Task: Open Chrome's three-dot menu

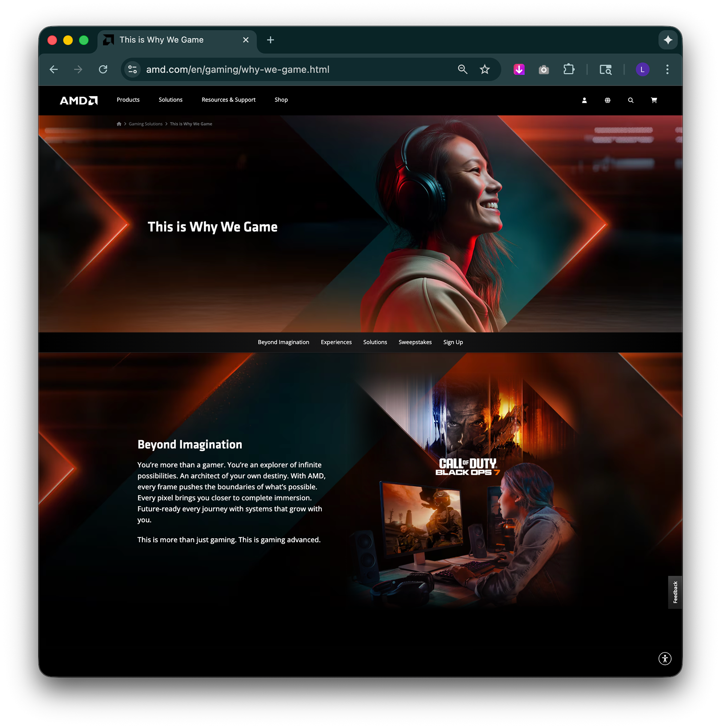Action: tap(667, 69)
